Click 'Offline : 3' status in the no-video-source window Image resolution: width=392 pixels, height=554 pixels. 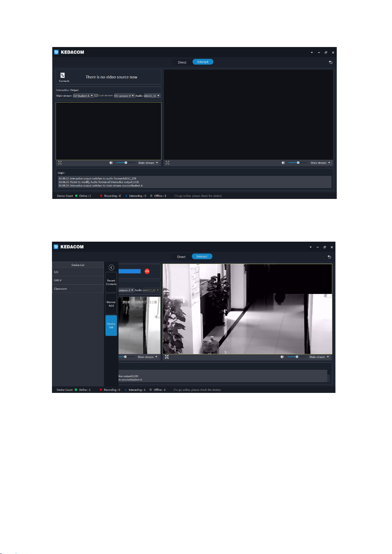[160, 196]
